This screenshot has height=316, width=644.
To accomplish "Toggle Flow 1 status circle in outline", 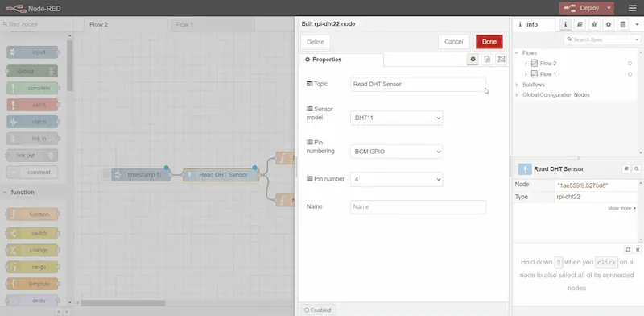I will 630,74.
